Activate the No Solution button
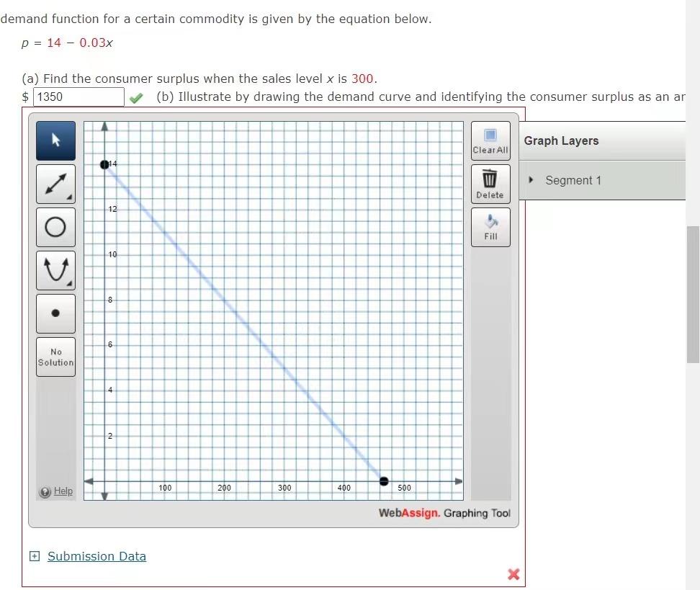This screenshot has width=700, height=590. [55, 357]
